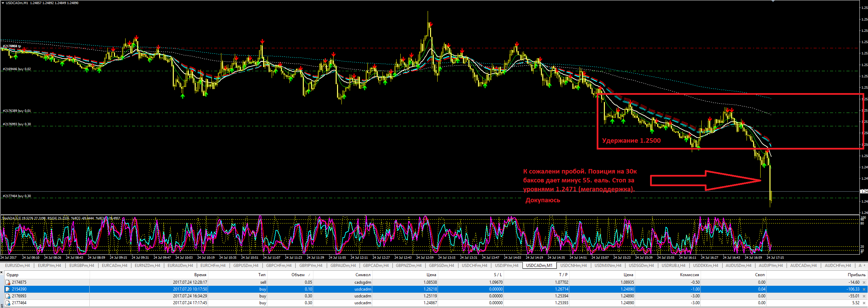Screen dimensions: 868x308
Task: Open the GBPSGDm,H4 tab
Action: (442, 266)
